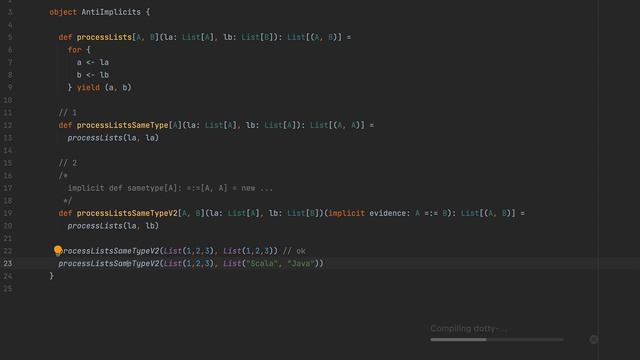Cancel the Compiling dotty progress task
The height and width of the screenshot is (360, 640).
point(594,339)
